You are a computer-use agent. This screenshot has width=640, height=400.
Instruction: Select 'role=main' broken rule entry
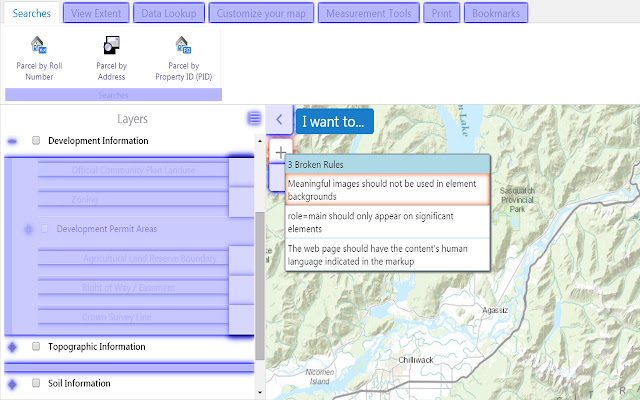(387, 222)
